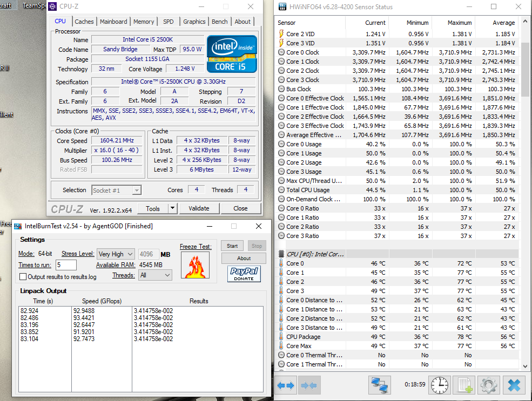Switch to the Bench tab
532x401 pixels.
click(x=219, y=22)
